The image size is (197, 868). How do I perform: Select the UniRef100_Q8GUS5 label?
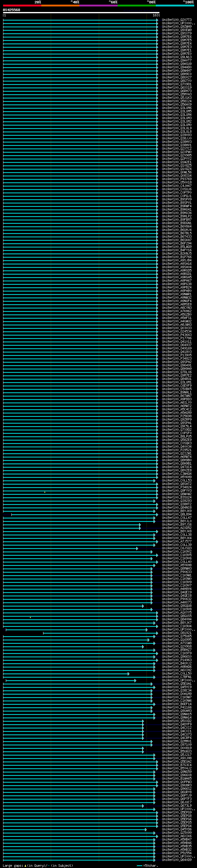(x=177, y=616)
